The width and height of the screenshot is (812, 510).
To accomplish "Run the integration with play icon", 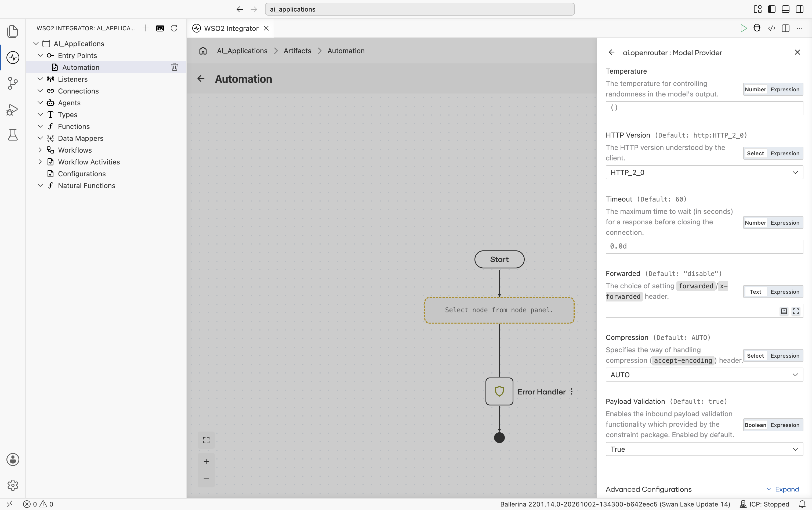I will [x=743, y=28].
